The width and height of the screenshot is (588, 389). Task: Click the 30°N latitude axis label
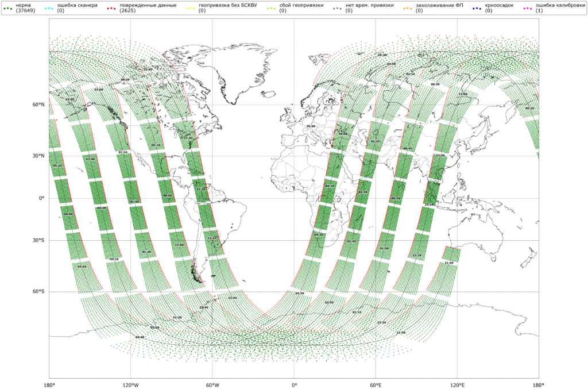38,156
